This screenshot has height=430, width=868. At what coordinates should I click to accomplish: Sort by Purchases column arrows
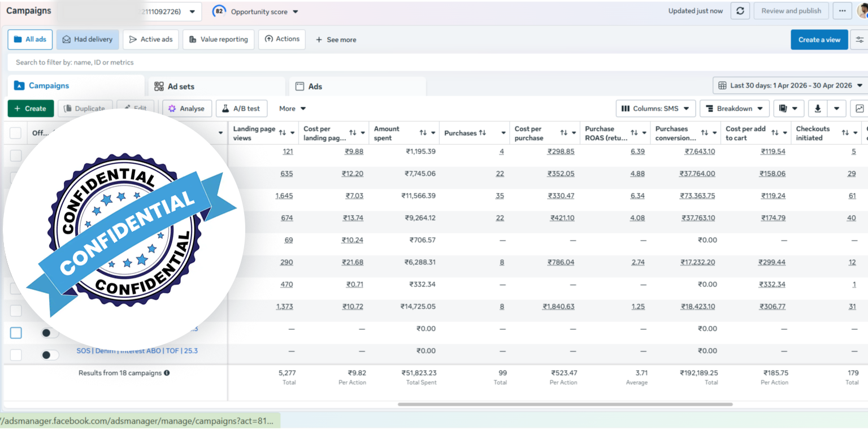pos(482,133)
